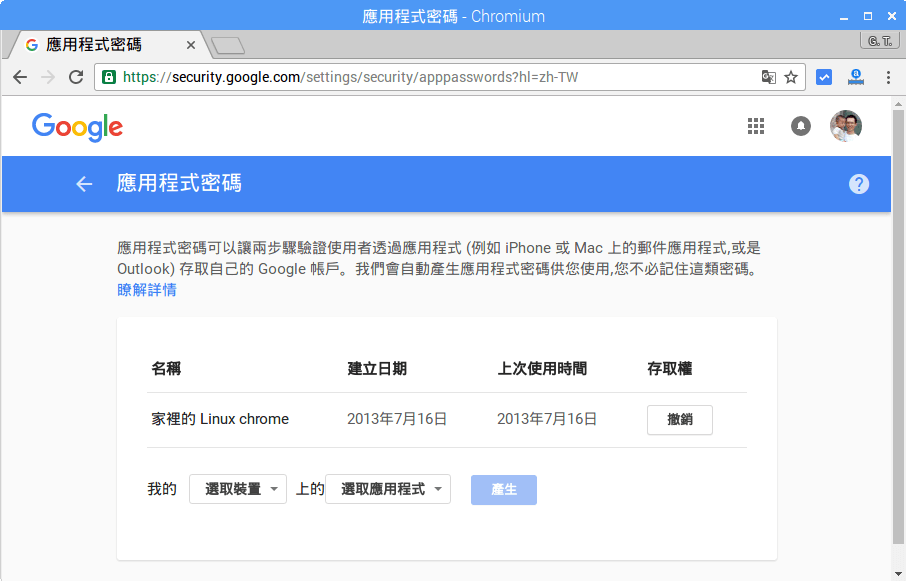Open the Chromium three-dot menu
Image resolution: width=906 pixels, height=581 pixels.
[888, 77]
